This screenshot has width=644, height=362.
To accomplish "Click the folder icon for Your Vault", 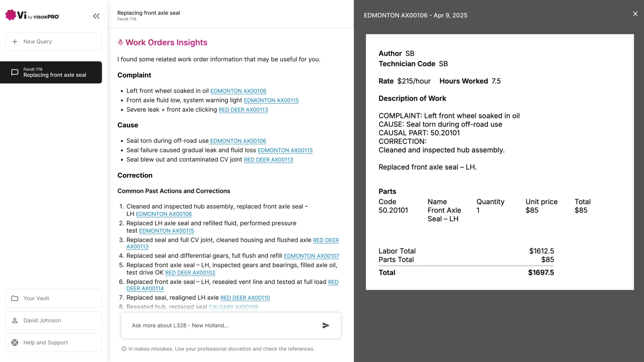I will pos(15,298).
